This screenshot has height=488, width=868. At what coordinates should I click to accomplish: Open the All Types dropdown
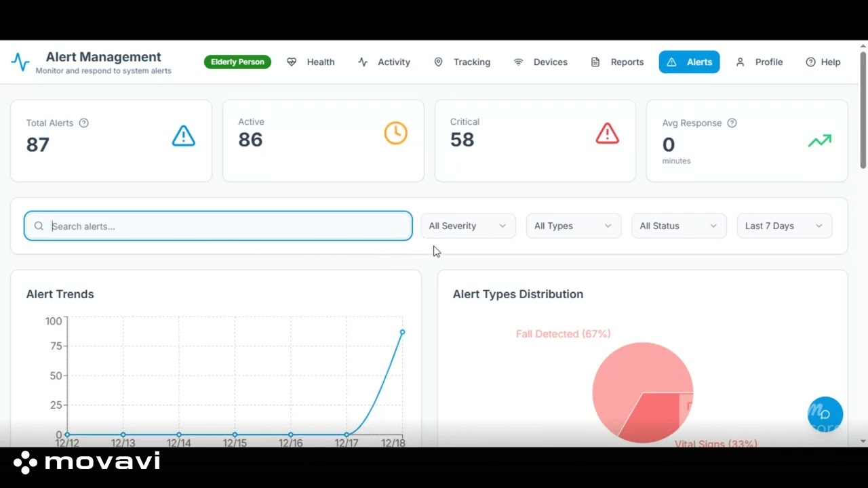[574, 226]
